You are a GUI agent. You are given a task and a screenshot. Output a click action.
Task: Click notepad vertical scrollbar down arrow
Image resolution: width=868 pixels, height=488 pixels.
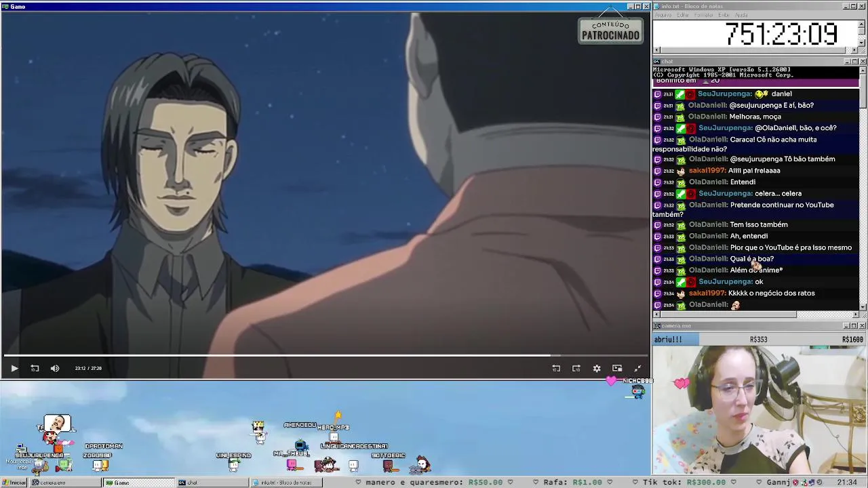863,43
